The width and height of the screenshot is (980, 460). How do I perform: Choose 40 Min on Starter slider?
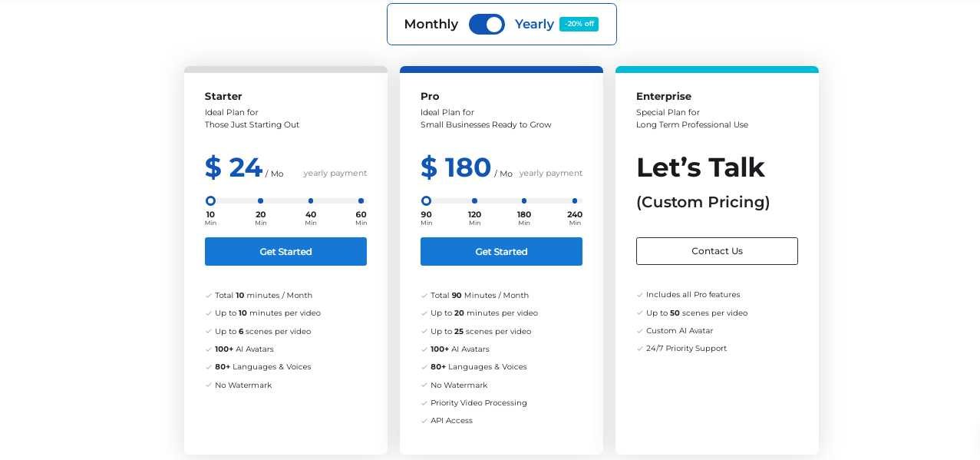311,201
